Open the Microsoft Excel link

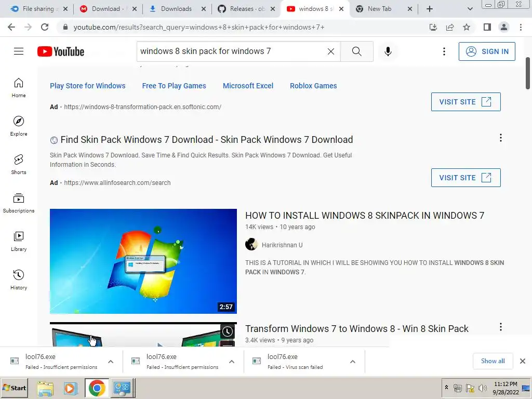click(248, 86)
